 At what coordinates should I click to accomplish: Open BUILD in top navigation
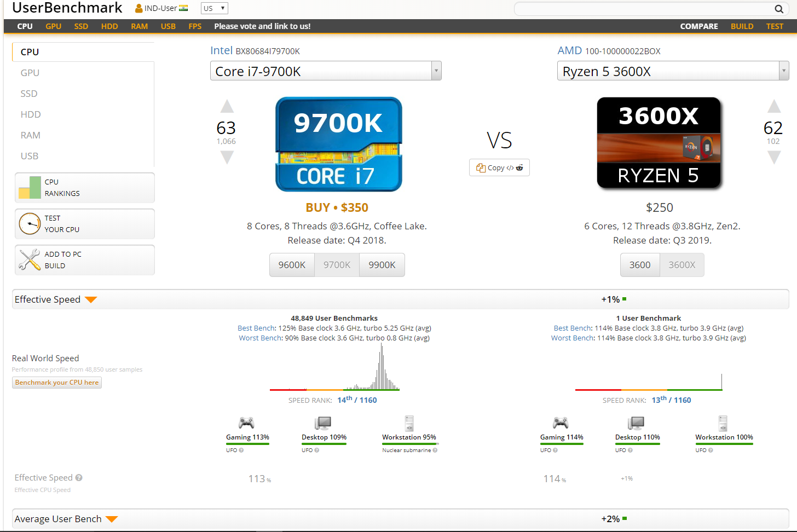(742, 26)
